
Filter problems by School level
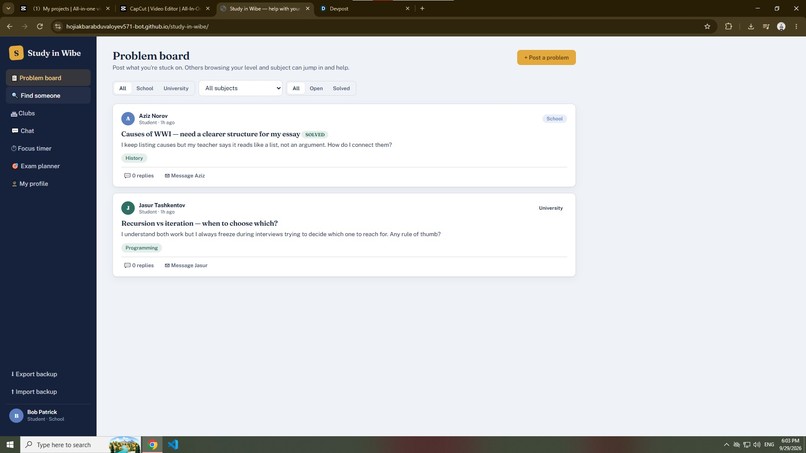(x=144, y=88)
